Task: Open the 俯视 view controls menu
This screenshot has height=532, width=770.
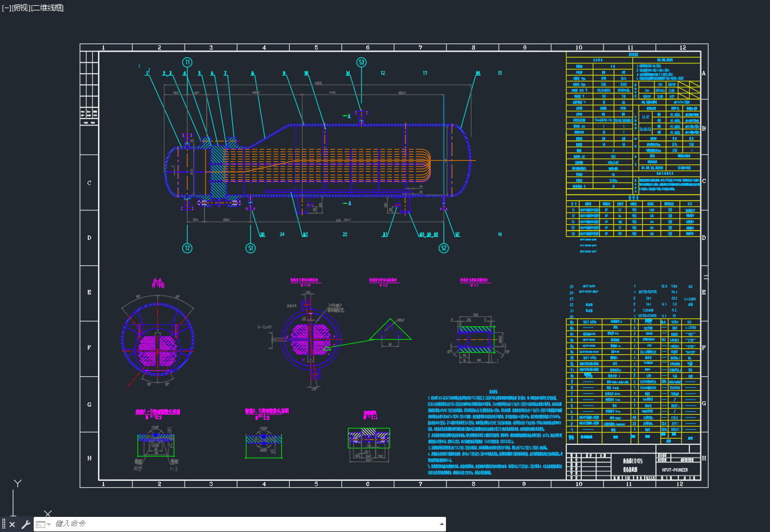Action: pos(21,8)
